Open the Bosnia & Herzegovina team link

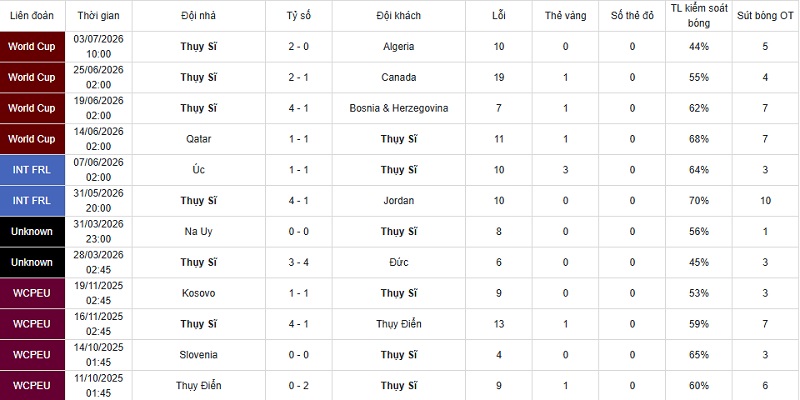pos(398,108)
